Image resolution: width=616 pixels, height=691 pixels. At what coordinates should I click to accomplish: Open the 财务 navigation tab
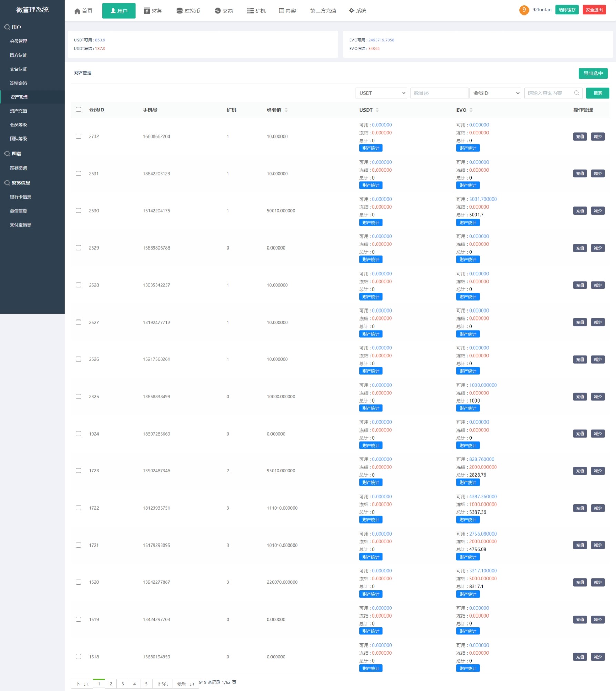153,11
